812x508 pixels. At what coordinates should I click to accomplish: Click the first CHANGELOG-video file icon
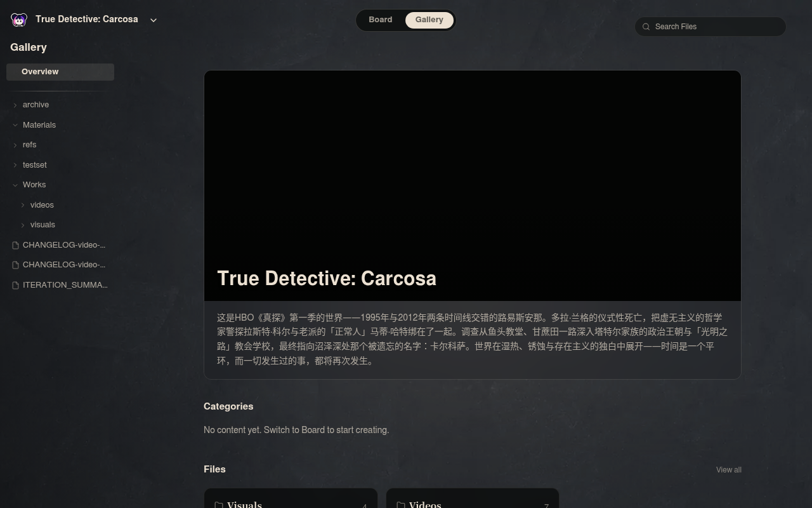pos(16,245)
